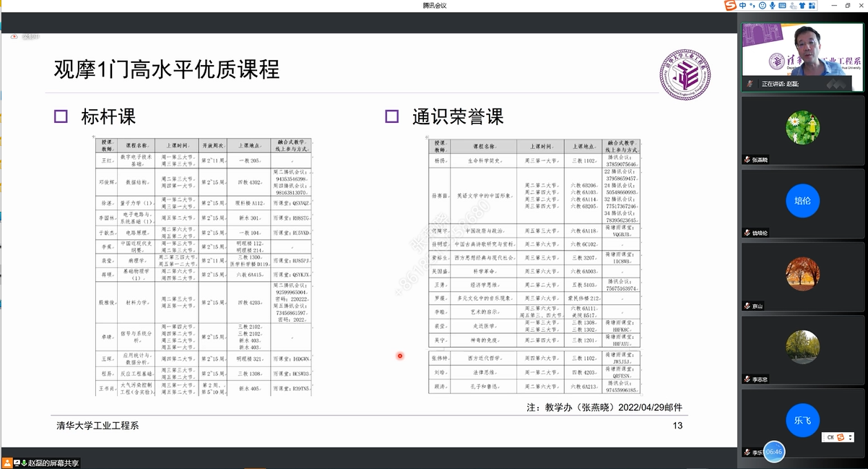The width and height of the screenshot is (868, 469).
Task: Click microphone icon beside 京山 name
Action: tap(747, 306)
